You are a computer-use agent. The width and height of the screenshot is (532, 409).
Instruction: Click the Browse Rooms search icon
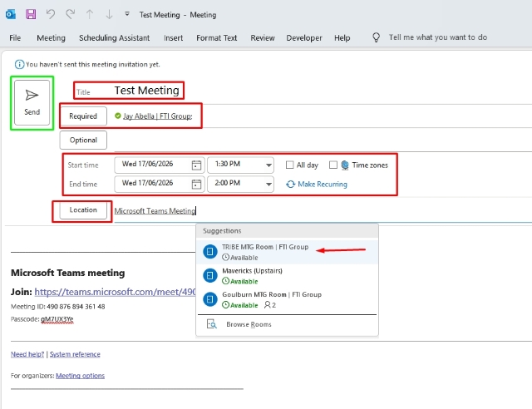tap(212, 324)
